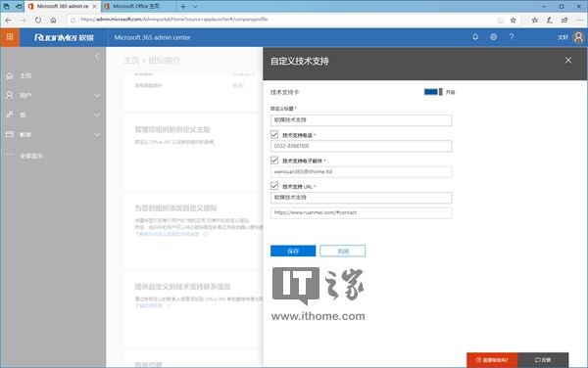Click the 反馈 feedback button
Screen dimensions: 588x368
[x=543, y=360]
